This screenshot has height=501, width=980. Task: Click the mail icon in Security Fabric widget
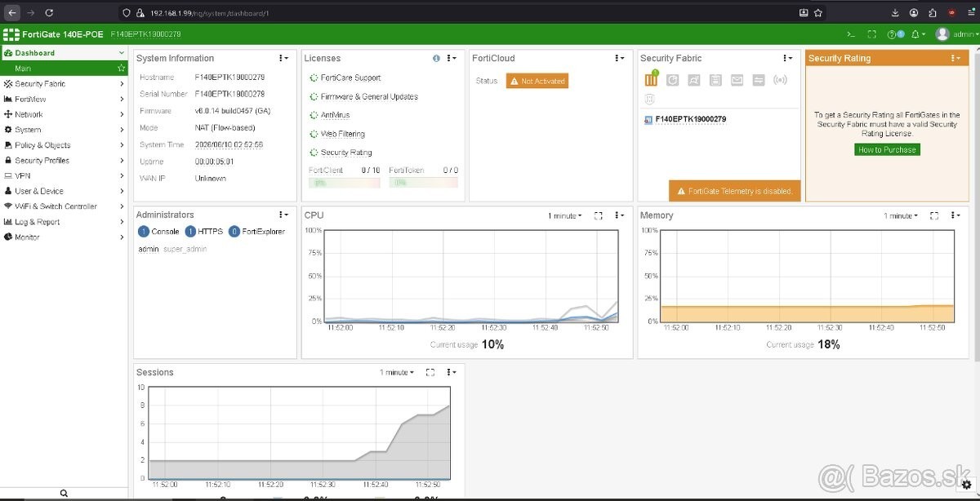click(x=737, y=80)
